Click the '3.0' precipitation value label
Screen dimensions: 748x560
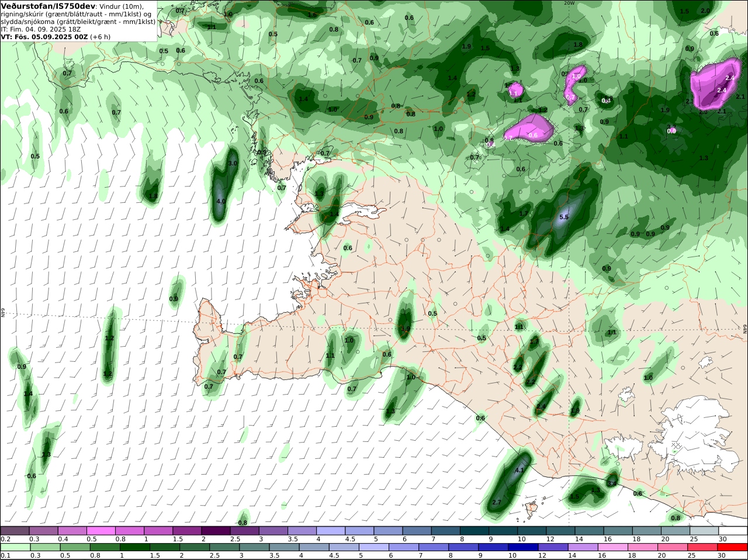pos(233,163)
